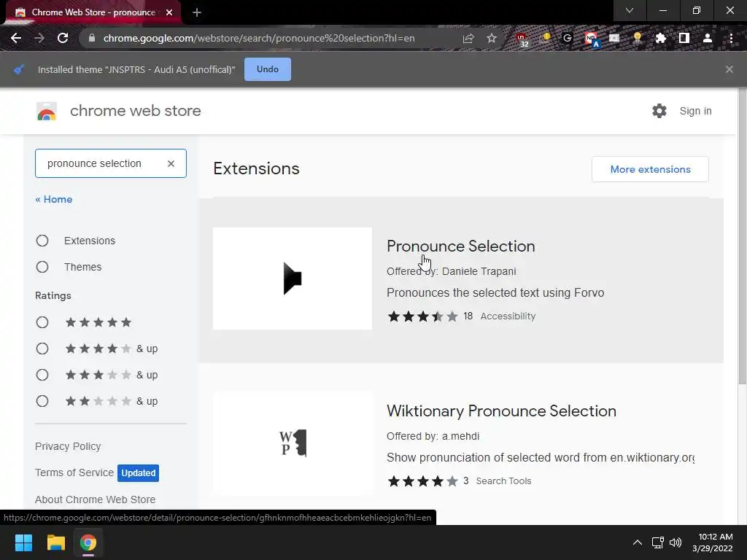Click the chrome web store header title
The width and height of the screenshot is (747, 560).
[136, 111]
